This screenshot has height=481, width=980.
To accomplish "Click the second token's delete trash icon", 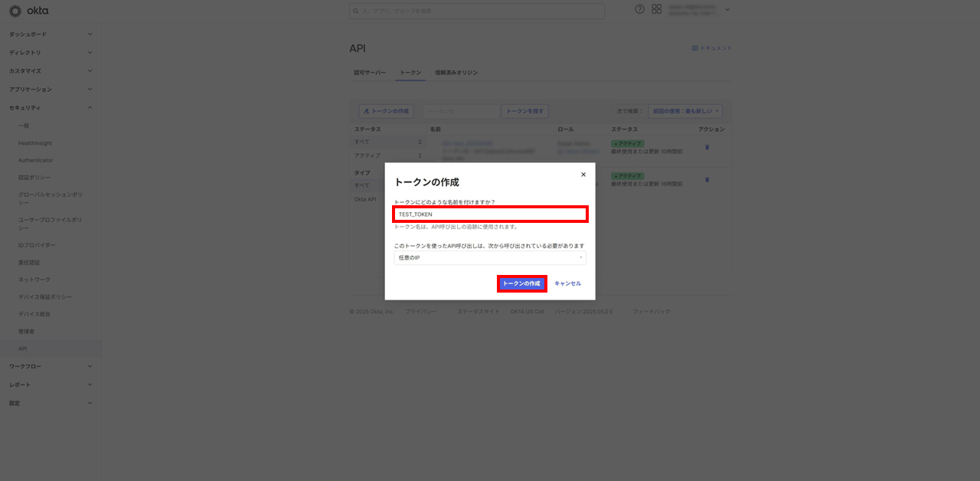I will click(x=707, y=179).
